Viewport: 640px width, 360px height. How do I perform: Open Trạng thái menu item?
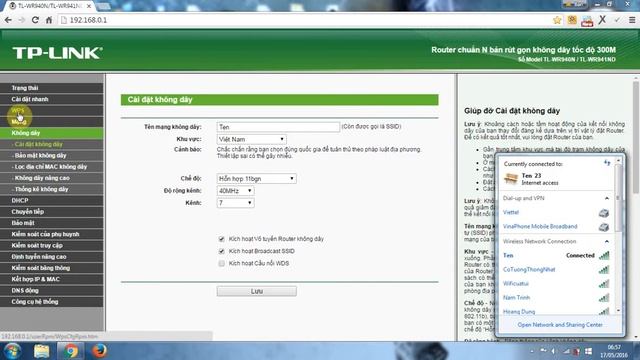click(52, 88)
